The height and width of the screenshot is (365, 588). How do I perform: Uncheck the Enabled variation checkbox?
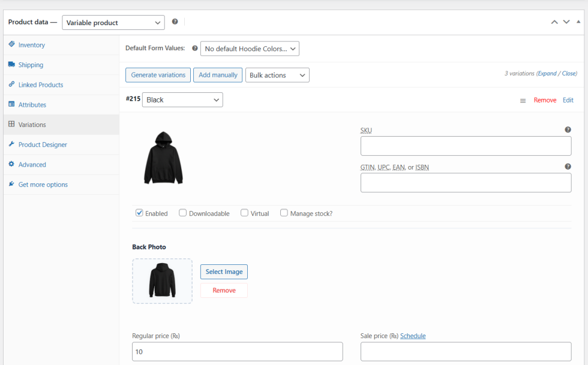coord(139,212)
